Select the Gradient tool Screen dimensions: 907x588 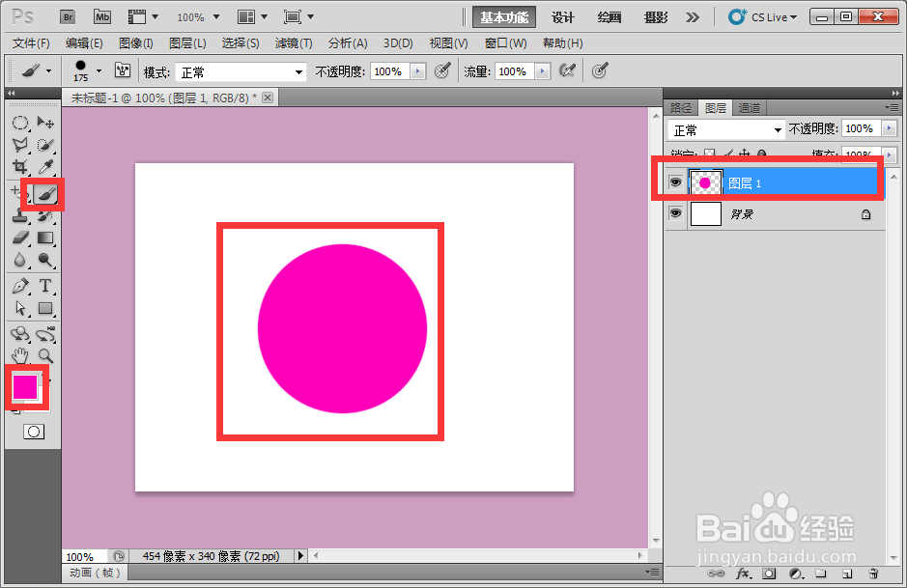pos(45,238)
